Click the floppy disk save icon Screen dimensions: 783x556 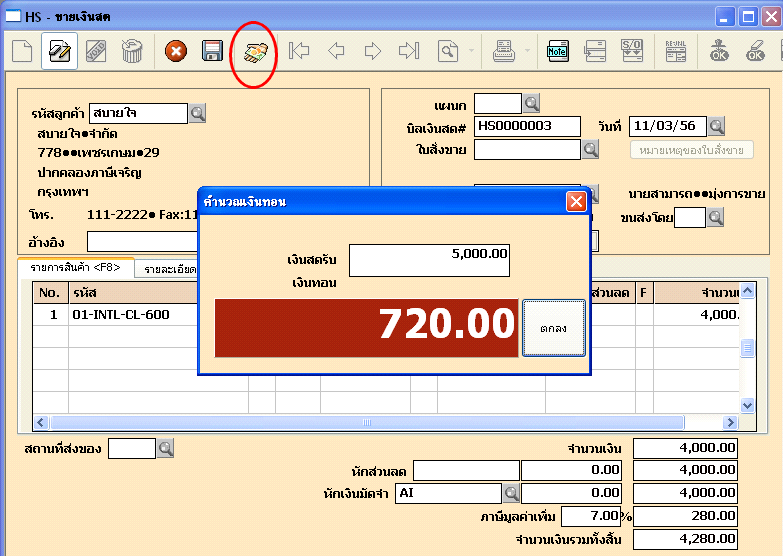pyautogui.click(x=212, y=51)
